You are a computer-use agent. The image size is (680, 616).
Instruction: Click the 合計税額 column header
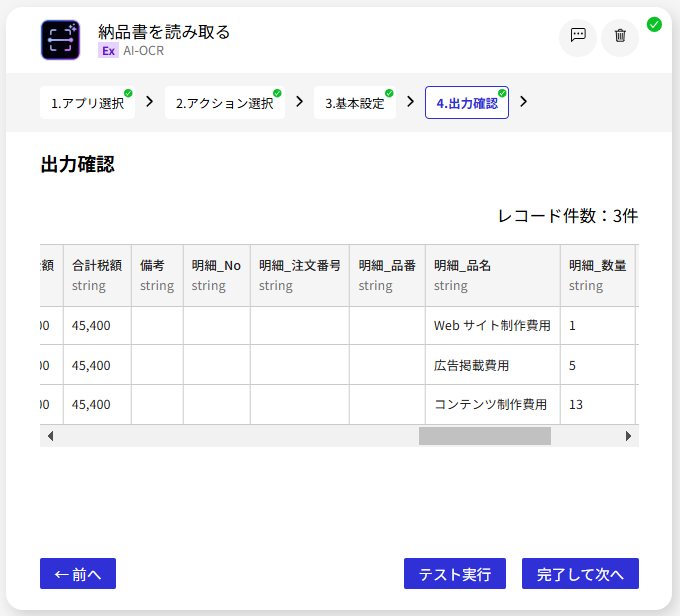click(x=97, y=275)
